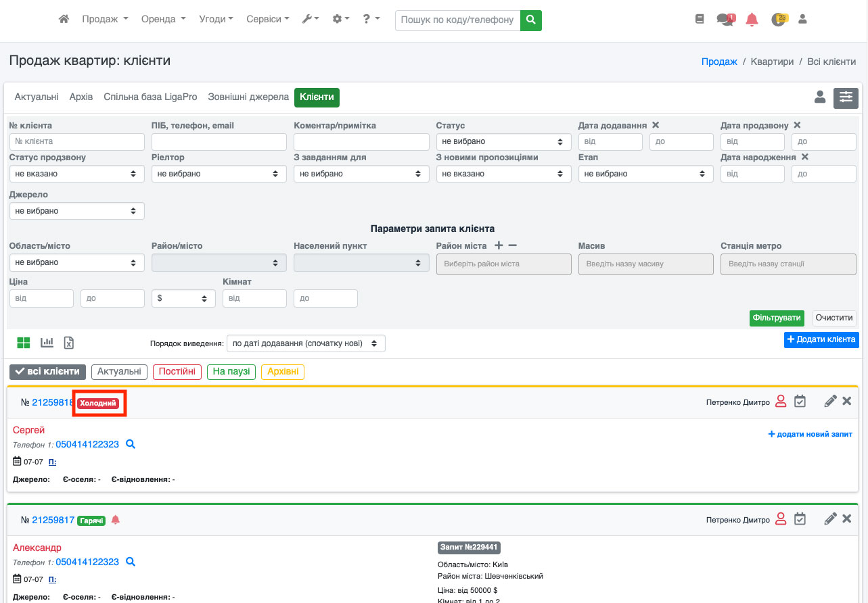Open the 'Статус' dropdown
Viewport: 868px width, 603px height.
pyautogui.click(x=503, y=142)
